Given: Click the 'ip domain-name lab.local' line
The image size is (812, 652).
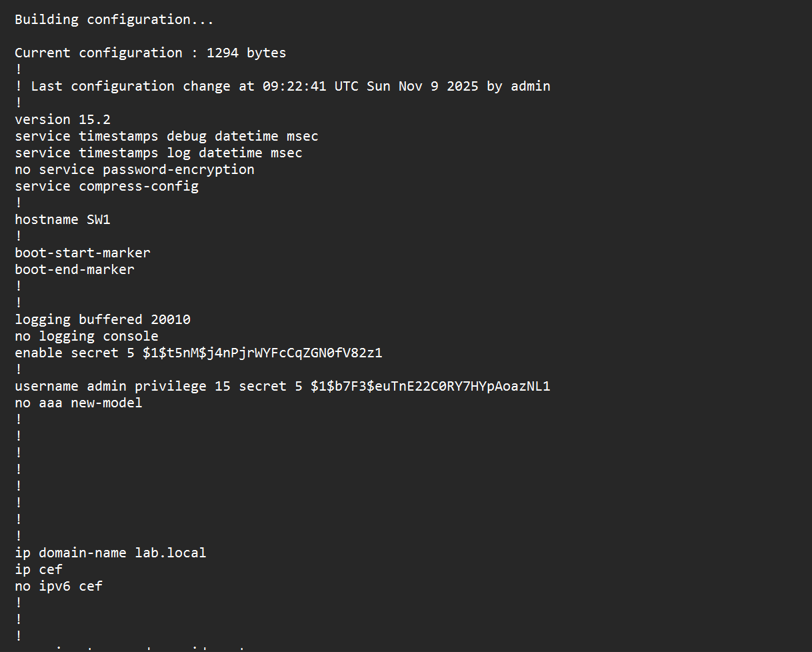Looking at the screenshot, I should click(111, 553).
